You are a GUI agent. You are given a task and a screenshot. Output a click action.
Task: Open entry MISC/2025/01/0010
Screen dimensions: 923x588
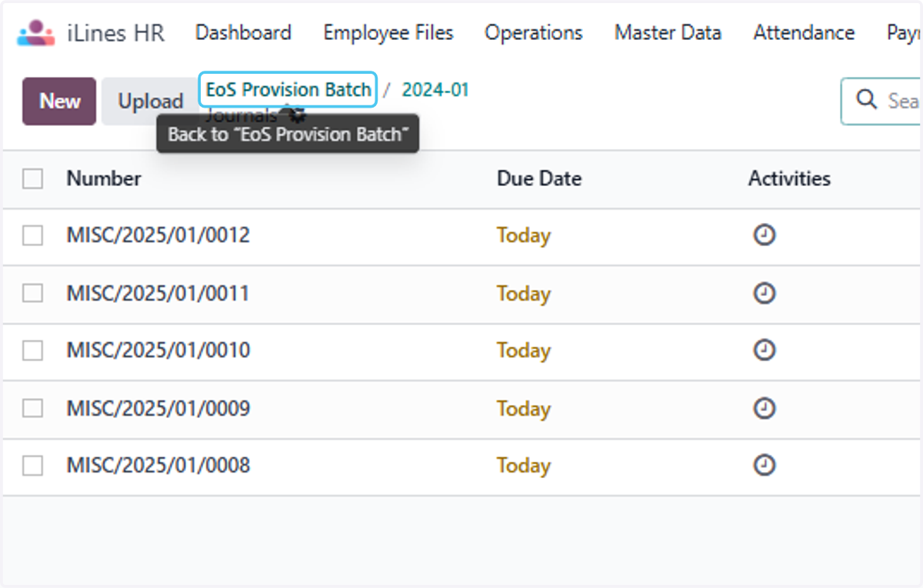click(x=158, y=350)
